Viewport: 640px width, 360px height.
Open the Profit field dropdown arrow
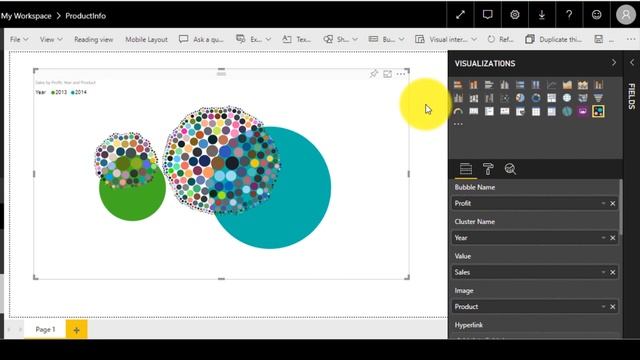click(x=603, y=203)
